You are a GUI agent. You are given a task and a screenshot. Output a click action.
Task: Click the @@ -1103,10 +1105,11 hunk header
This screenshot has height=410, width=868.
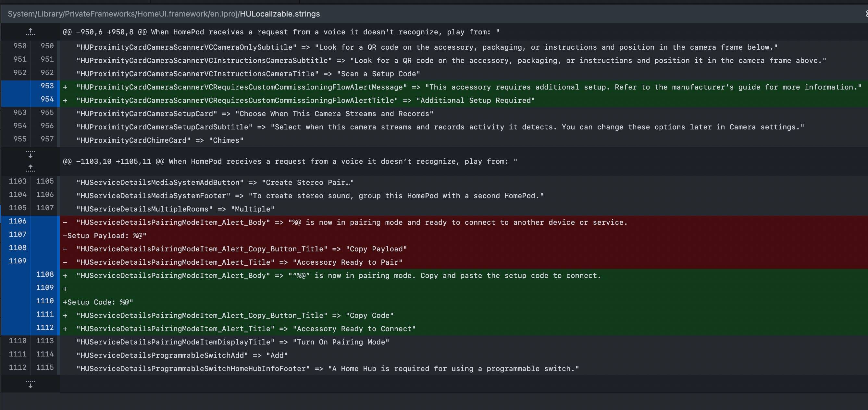tap(290, 162)
